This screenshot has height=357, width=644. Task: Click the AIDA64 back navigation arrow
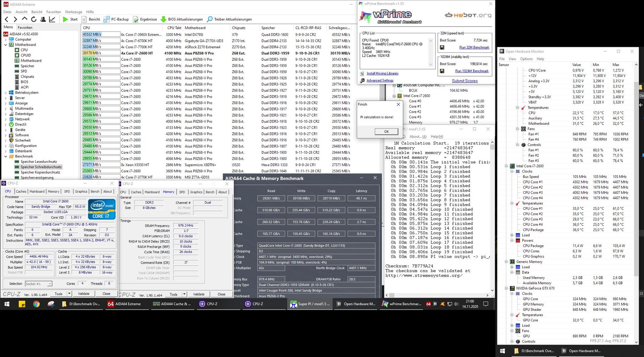(x=6, y=19)
